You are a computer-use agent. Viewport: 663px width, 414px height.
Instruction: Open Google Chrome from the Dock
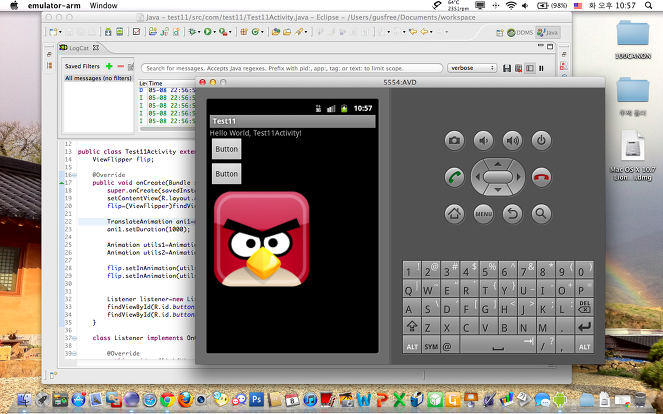(x=167, y=399)
